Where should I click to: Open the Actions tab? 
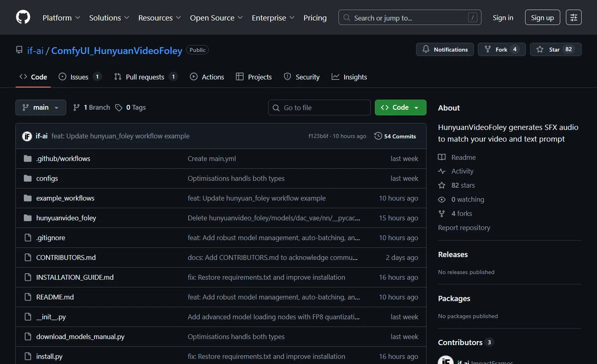207,77
